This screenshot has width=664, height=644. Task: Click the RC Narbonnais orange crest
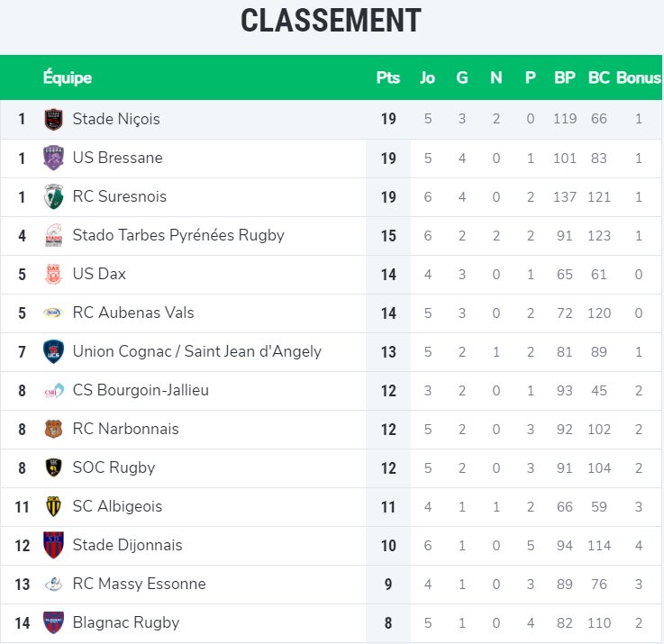[x=53, y=429]
